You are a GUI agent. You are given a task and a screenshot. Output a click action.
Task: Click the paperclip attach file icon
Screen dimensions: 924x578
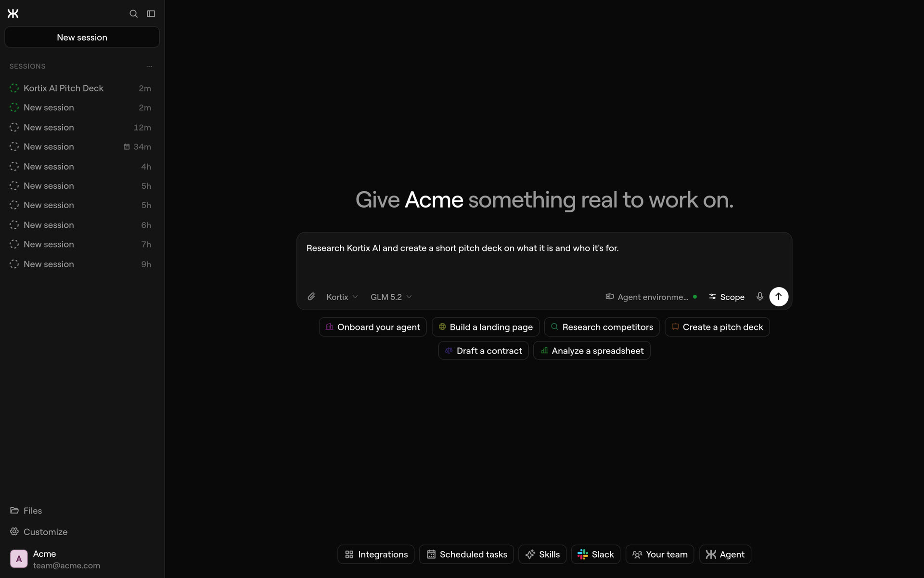(x=311, y=297)
